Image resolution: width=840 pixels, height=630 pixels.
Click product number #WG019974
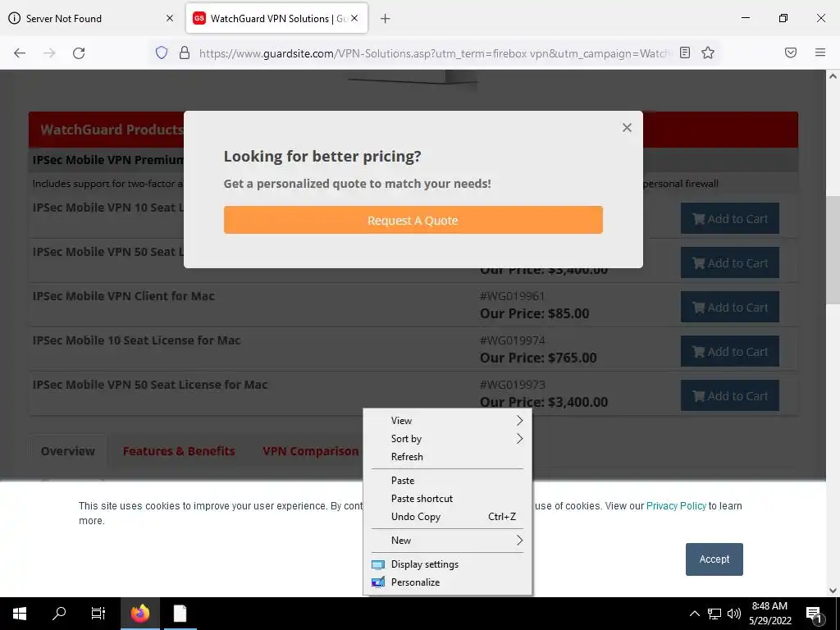pos(512,340)
